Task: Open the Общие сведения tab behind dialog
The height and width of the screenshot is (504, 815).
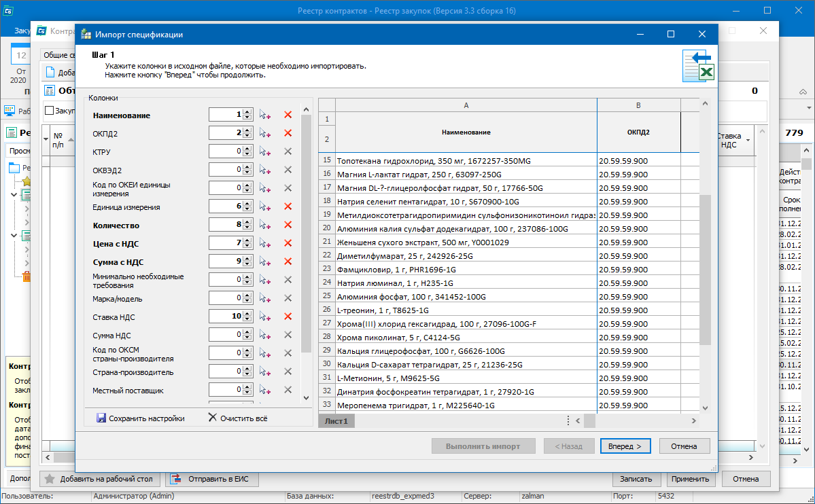Action: (58, 55)
